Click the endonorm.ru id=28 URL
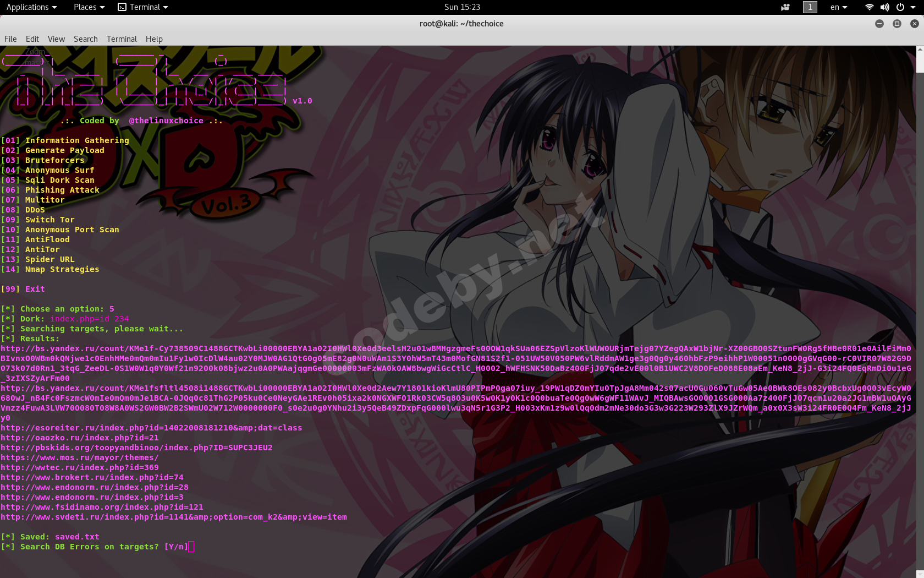Viewport: 924px width, 578px height. click(x=95, y=487)
